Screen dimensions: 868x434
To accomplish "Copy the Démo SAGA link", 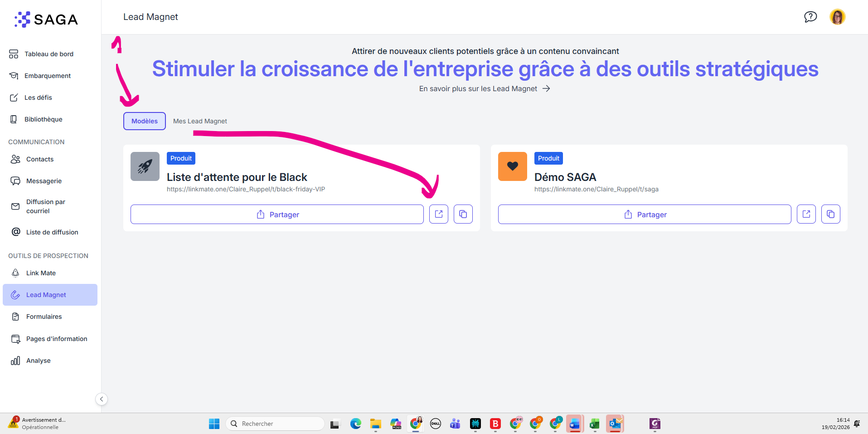I will coord(831,214).
